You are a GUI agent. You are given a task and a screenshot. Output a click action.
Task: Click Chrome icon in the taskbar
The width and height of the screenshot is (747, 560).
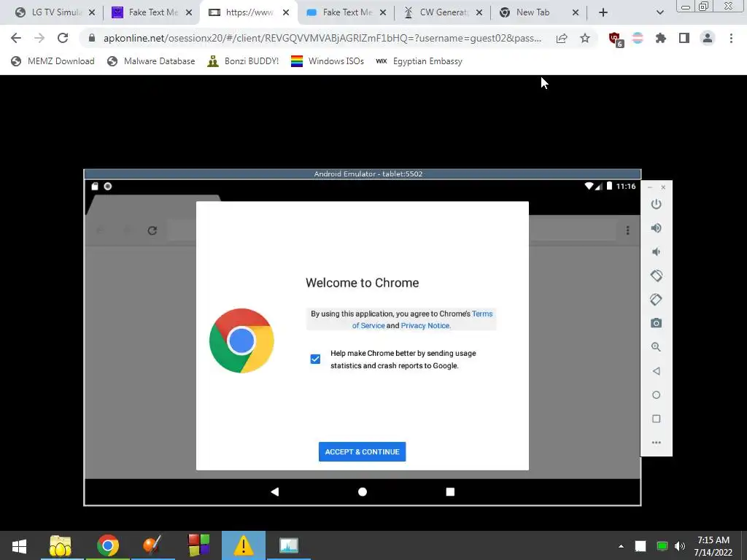click(108, 545)
